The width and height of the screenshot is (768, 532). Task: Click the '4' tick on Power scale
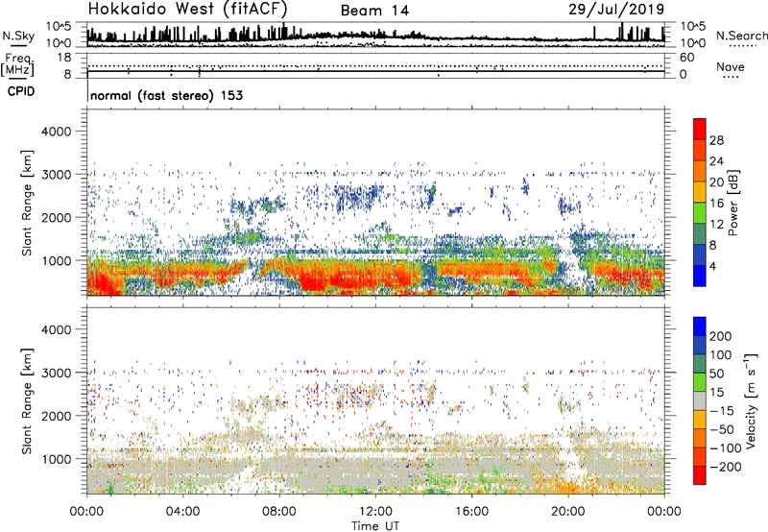[x=712, y=266]
